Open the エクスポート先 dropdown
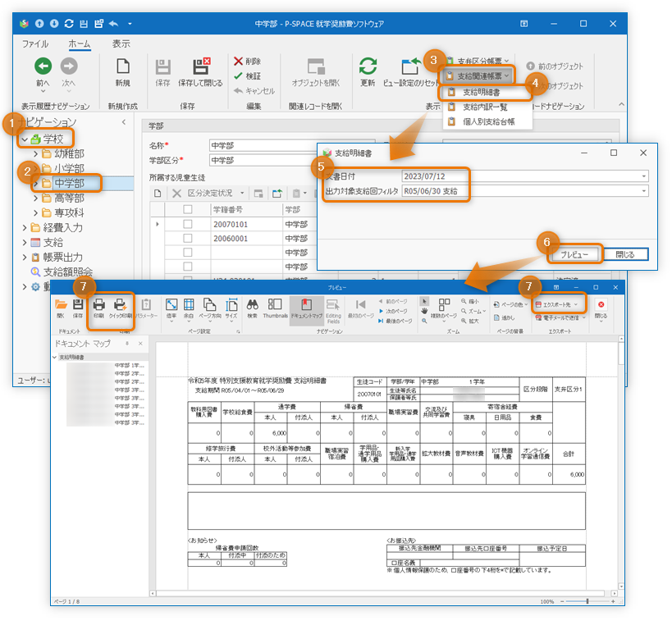 557,304
